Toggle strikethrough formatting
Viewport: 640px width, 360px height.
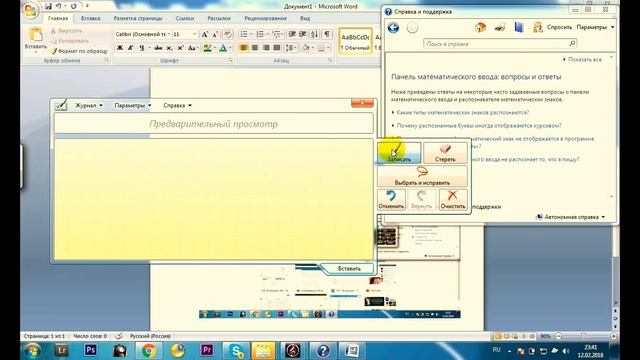(x=158, y=48)
